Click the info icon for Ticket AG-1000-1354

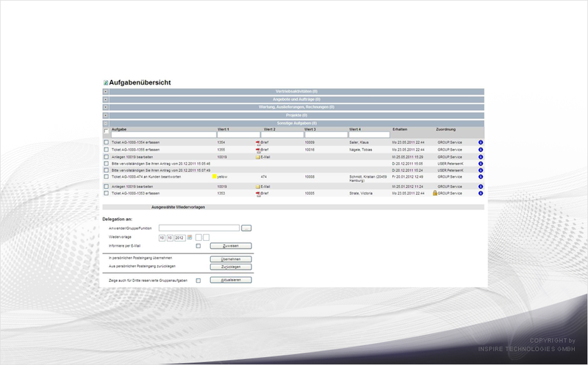click(481, 142)
